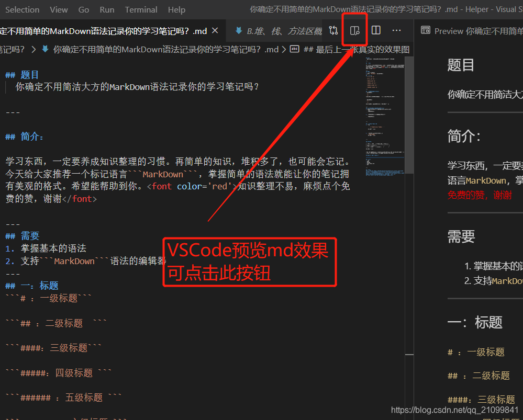523x420 pixels.
Task: Click the Open Changes compare icon
Action: coord(333,31)
